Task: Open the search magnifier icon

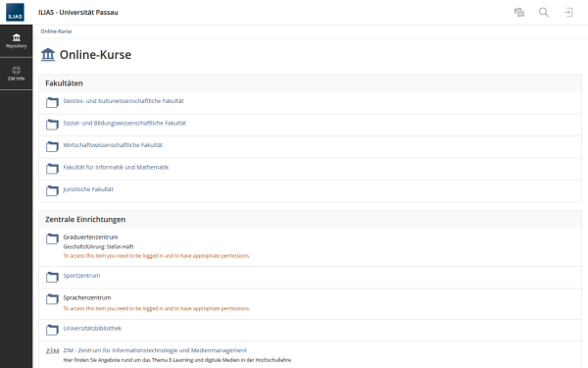Action: click(x=544, y=13)
